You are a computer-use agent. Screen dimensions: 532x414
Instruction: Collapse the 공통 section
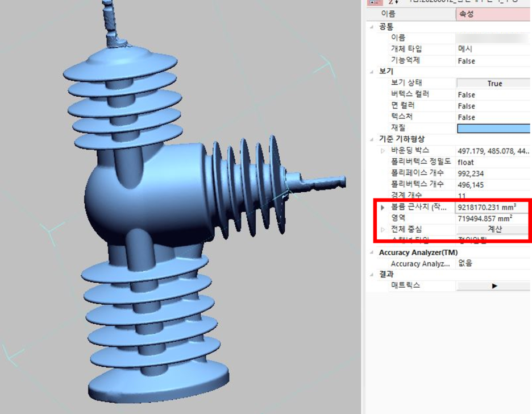point(372,27)
